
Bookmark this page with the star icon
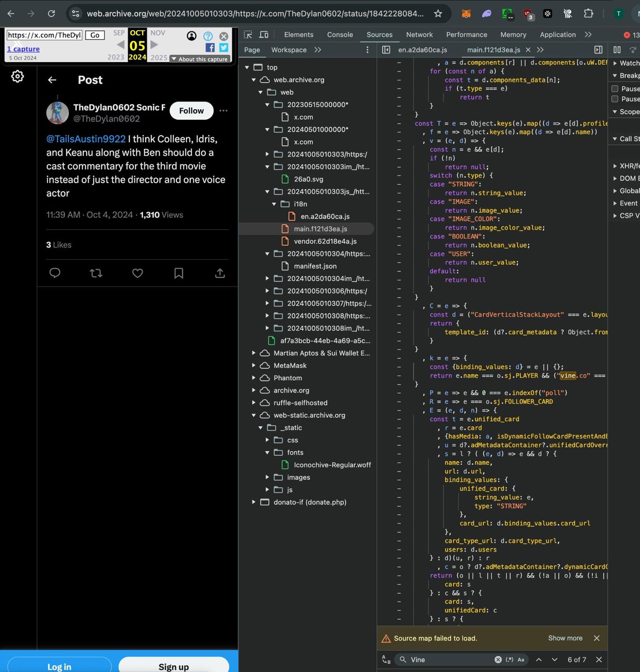click(438, 13)
